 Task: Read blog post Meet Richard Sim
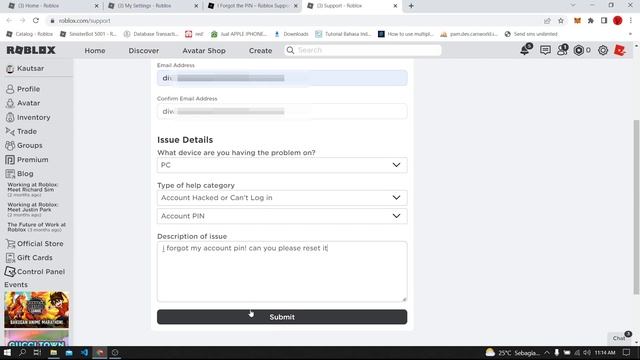tap(33, 189)
